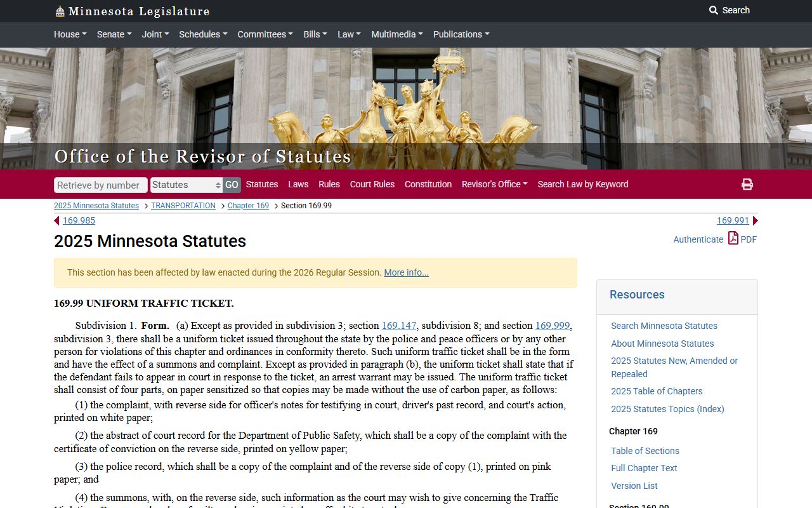Expand the Publications menu
Image resolution: width=812 pixels, height=508 pixels.
(461, 34)
